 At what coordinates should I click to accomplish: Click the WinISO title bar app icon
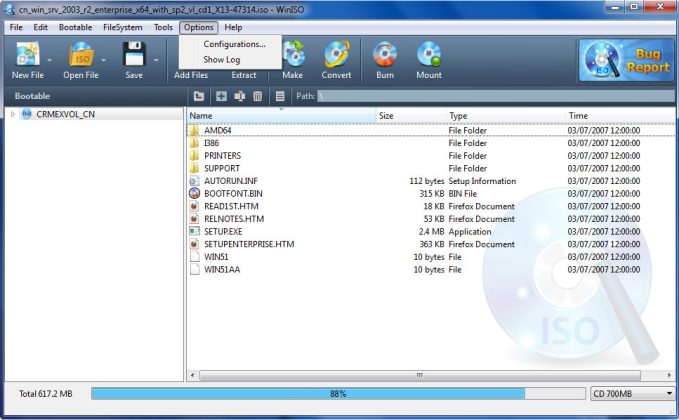(x=9, y=9)
